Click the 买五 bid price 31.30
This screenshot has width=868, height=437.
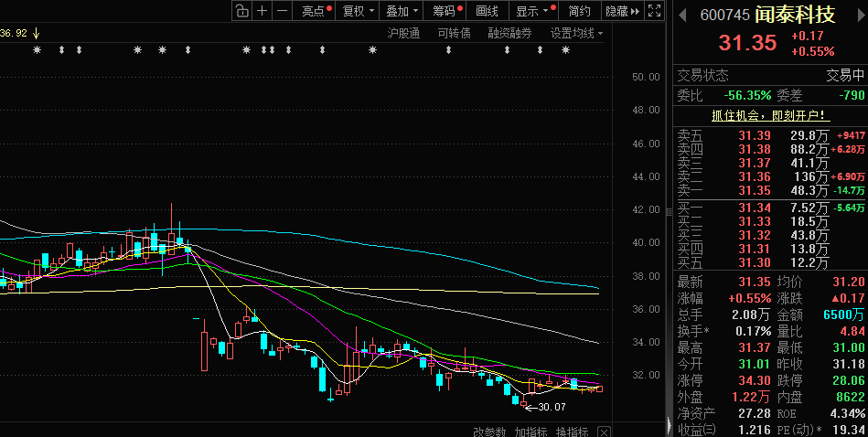[x=754, y=263]
